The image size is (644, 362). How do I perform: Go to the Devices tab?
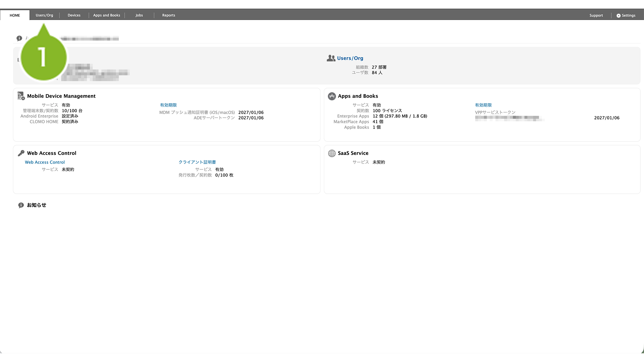pos(74,15)
